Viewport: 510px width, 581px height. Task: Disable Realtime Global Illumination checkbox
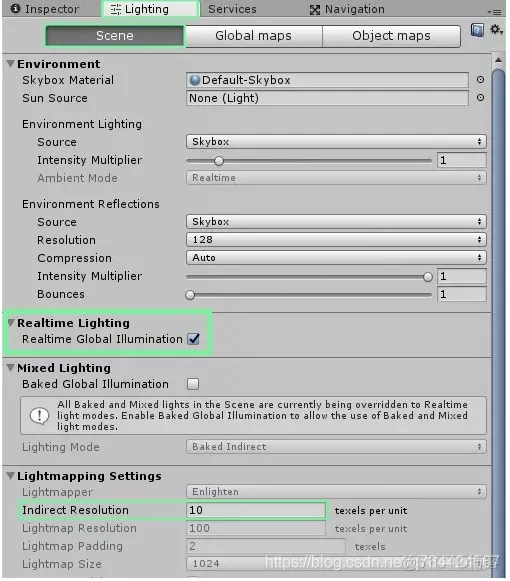tap(193, 339)
